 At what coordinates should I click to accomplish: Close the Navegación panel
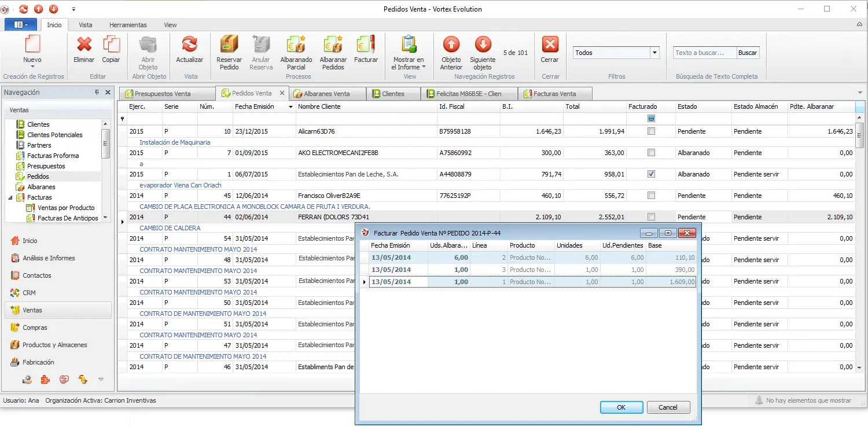[106, 93]
